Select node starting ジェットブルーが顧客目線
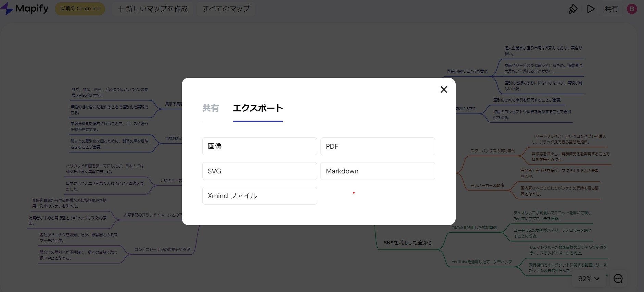644x292 pixels. [x=568, y=250]
